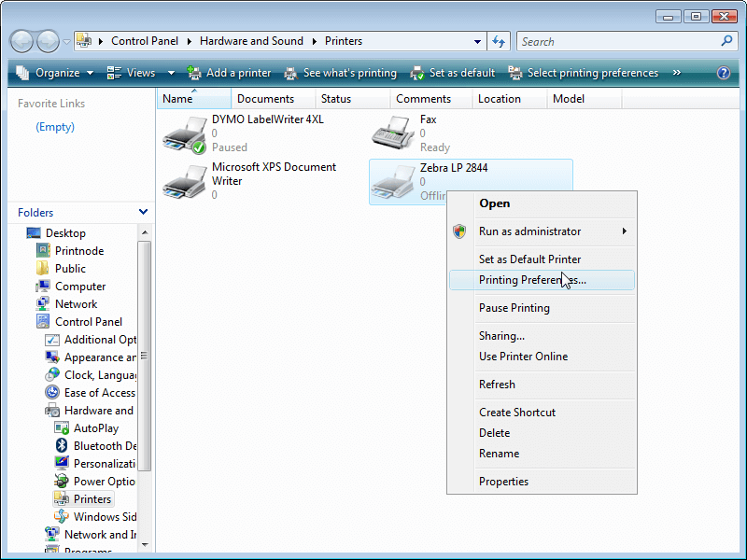Click the Windows Sidebar icon
This screenshot has width=747, height=560.
point(62,516)
